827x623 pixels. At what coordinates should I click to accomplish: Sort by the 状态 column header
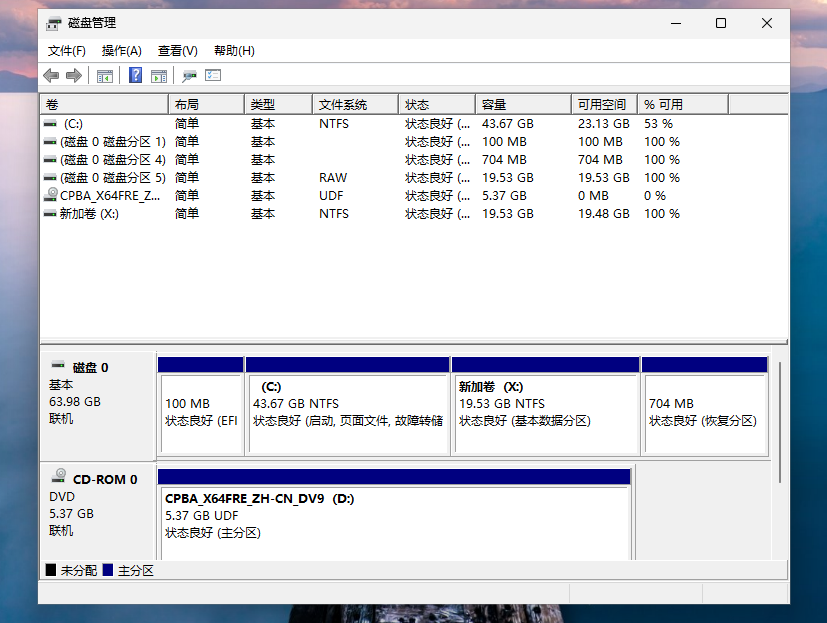click(437, 104)
